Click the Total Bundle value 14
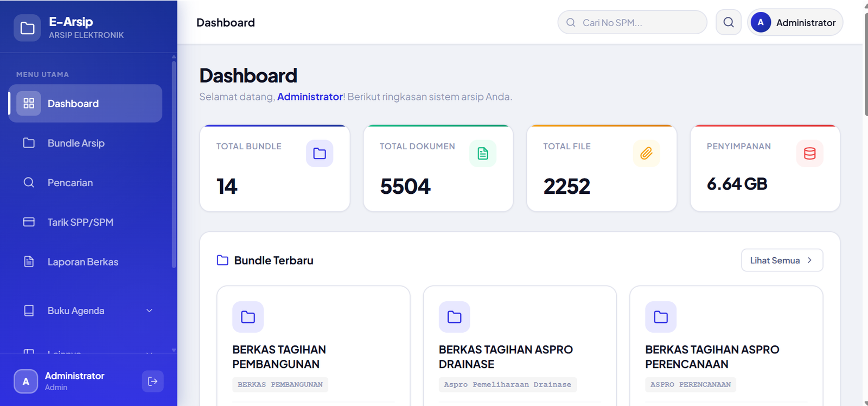Image resolution: width=868 pixels, height=406 pixels. pos(227,187)
